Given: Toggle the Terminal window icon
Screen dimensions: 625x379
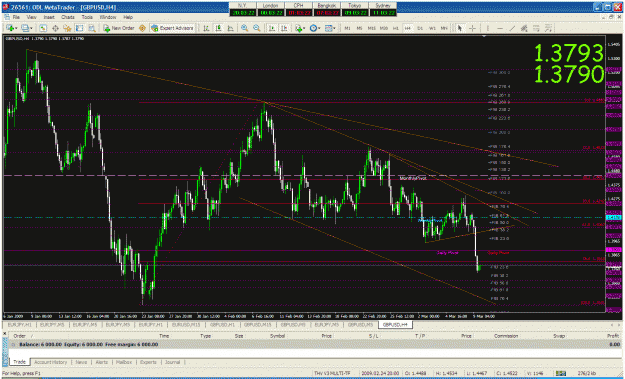Looking at the screenshot, I should point(79,28).
